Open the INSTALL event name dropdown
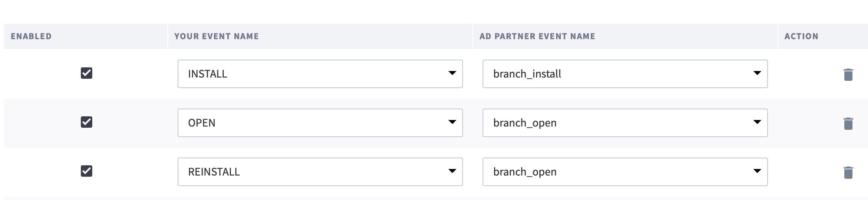Image resolution: width=868 pixels, height=200 pixels. click(x=320, y=74)
